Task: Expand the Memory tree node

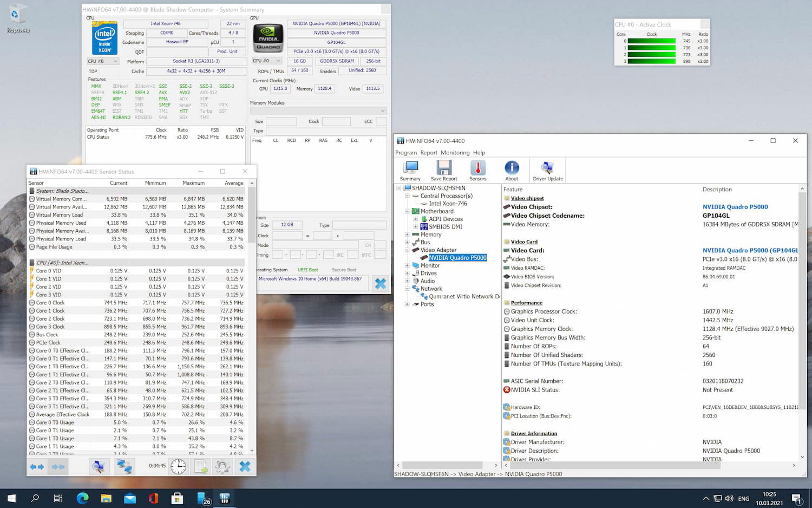Action: pyautogui.click(x=407, y=235)
